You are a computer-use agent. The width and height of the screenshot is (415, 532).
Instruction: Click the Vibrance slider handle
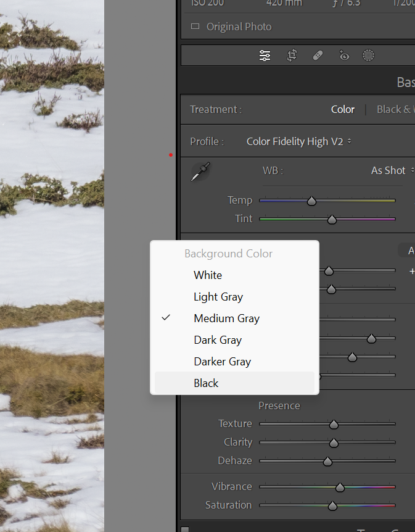coord(340,488)
